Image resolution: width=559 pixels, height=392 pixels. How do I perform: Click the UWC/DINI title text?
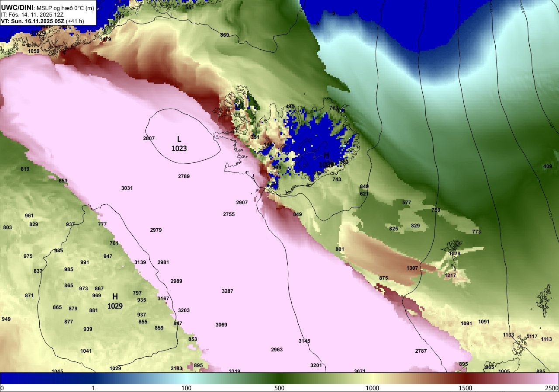pos(17,7)
